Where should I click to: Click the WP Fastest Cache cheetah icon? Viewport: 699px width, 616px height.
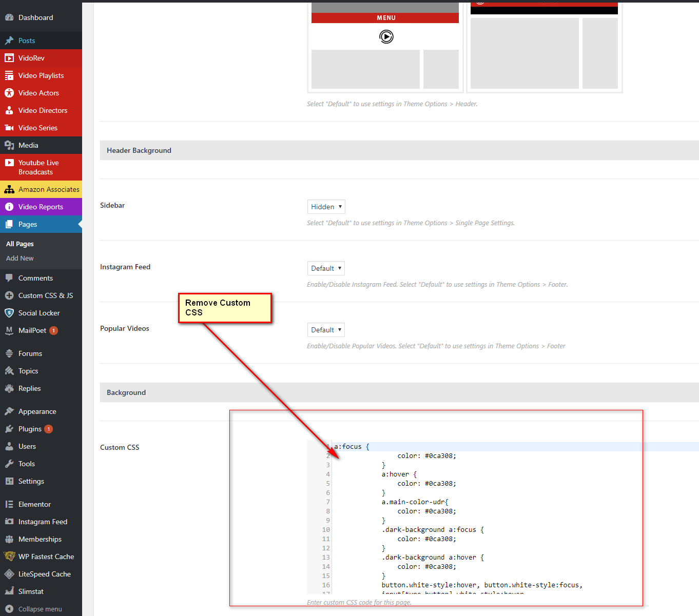pos(9,557)
